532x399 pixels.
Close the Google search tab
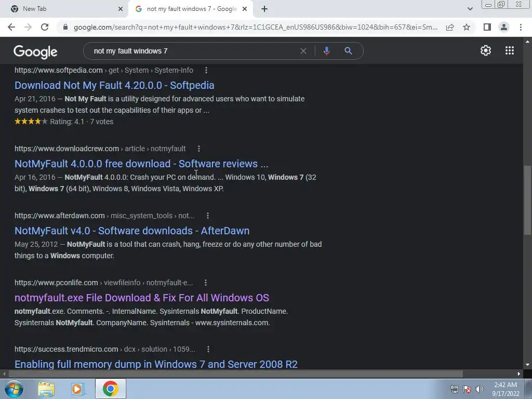tap(245, 9)
